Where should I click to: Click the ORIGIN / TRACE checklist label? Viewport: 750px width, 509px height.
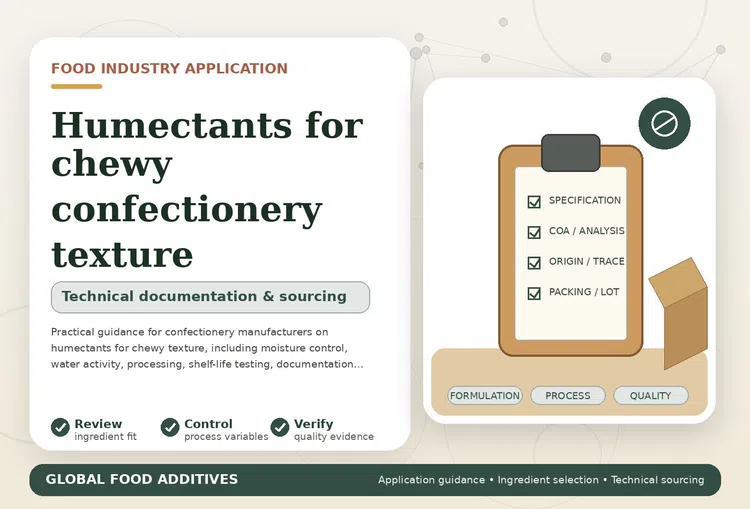(x=587, y=262)
